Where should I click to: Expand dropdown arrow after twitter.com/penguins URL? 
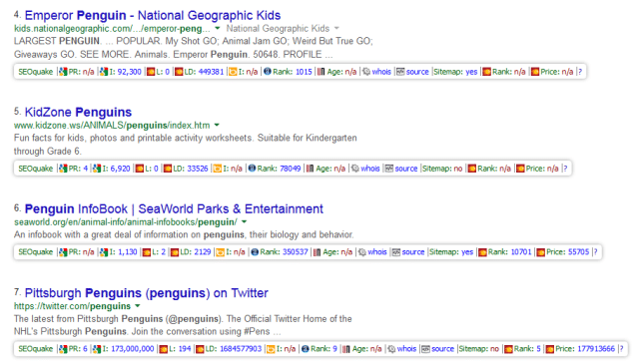coord(138,306)
